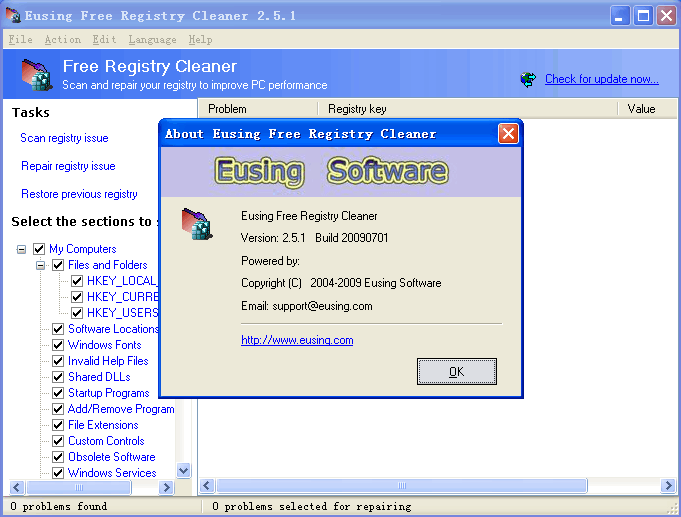681x517 pixels.
Task: Open the Action menu
Action: click(x=63, y=40)
